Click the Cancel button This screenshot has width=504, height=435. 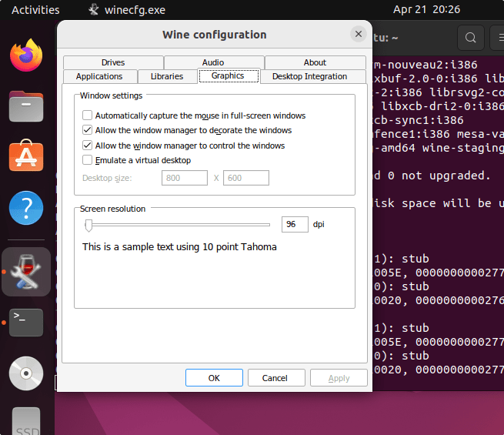pyautogui.click(x=275, y=378)
